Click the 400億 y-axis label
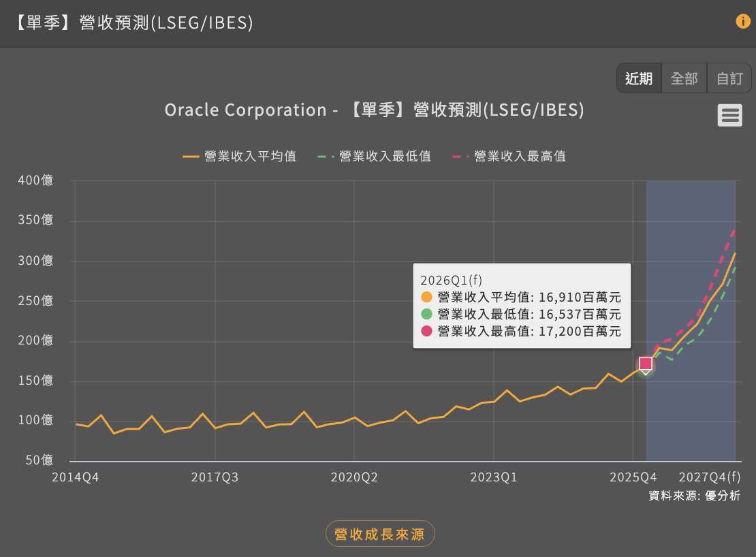 click(35, 181)
